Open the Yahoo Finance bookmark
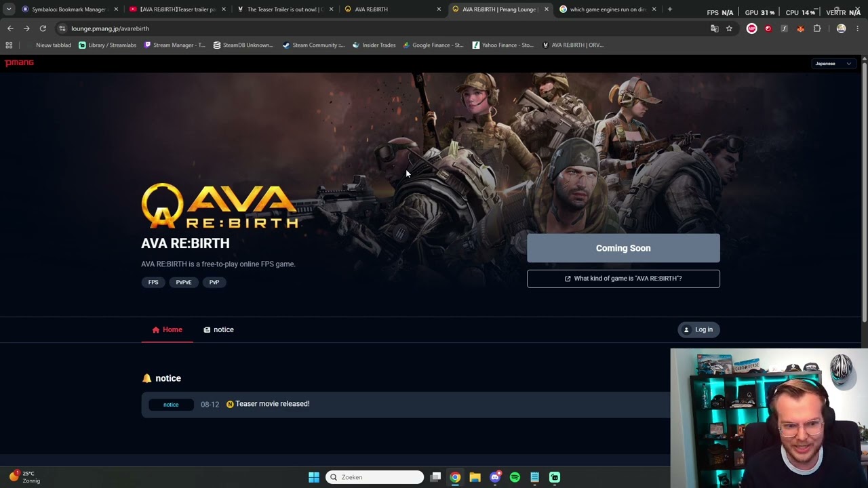This screenshot has width=868, height=488. 503,45
